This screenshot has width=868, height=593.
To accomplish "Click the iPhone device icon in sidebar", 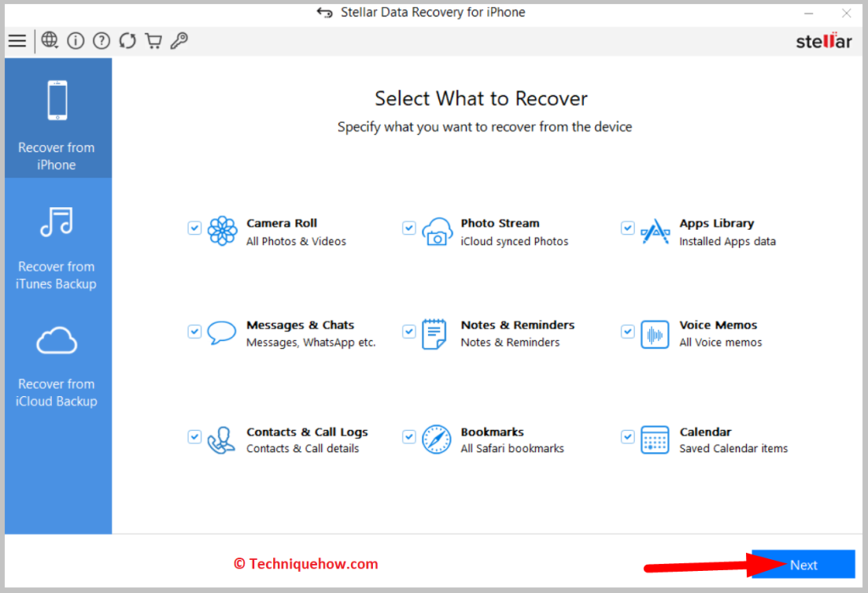I will click(x=58, y=100).
